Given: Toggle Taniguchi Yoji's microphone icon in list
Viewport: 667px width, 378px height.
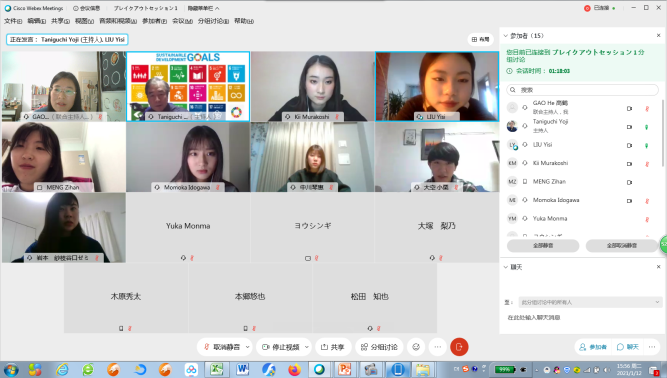Looking at the screenshot, I should point(647,127).
